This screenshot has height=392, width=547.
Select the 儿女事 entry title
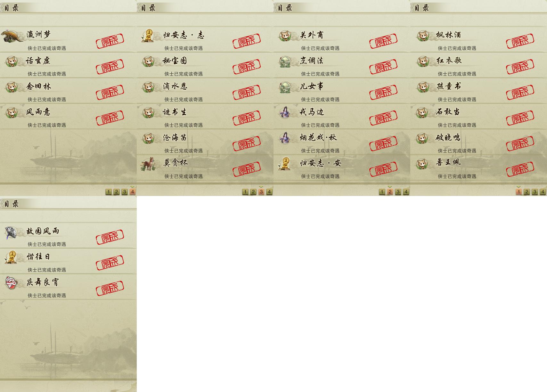coord(312,86)
